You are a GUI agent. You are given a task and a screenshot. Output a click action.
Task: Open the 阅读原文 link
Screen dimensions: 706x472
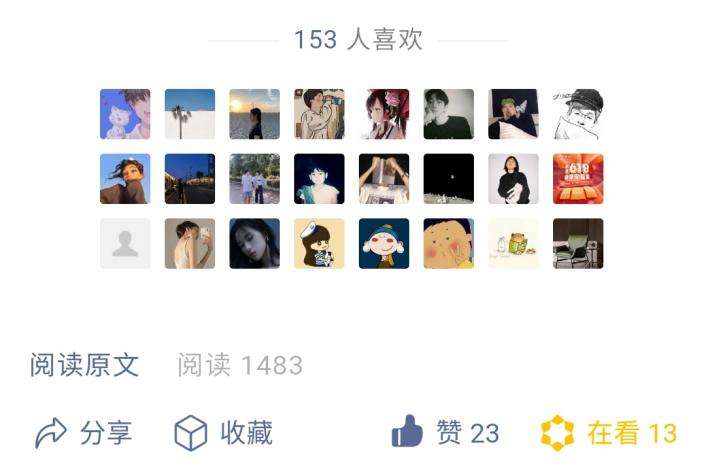point(84,365)
